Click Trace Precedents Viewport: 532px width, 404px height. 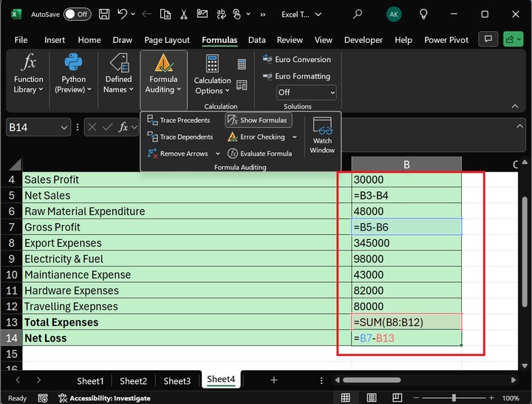(x=179, y=120)
